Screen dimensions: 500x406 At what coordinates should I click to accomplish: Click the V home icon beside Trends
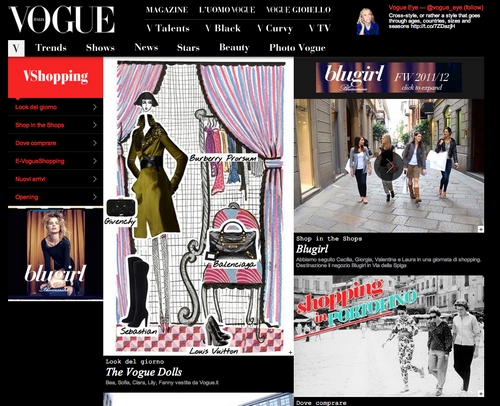tap(16, 48)
